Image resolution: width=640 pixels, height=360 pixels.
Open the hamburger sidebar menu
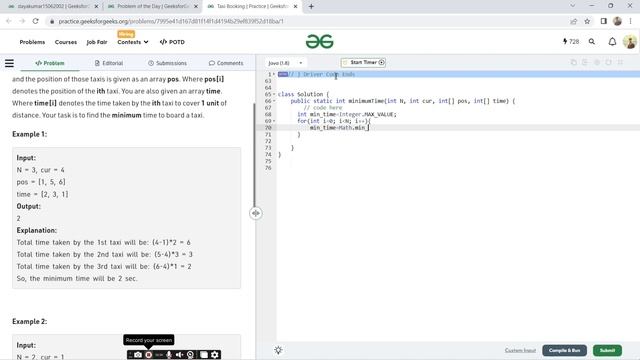[x=9, y=63]
